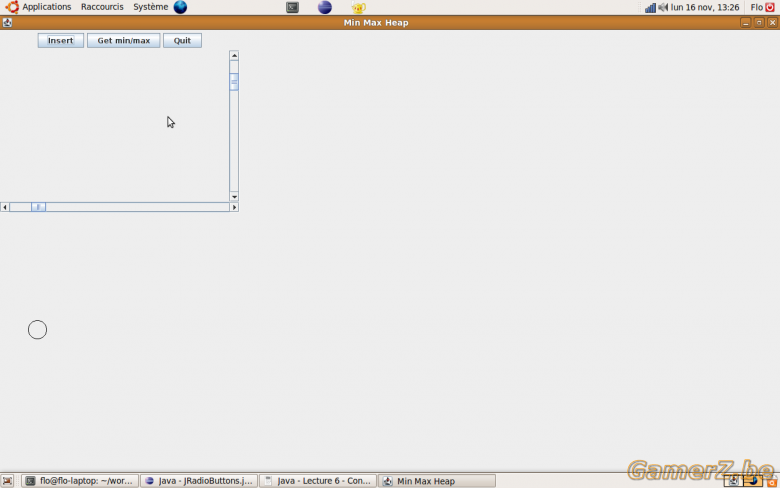This screenshot has height=488, width=780.
Task: Click the horizontal scrollbar thumb
Action: pos(38,207)
